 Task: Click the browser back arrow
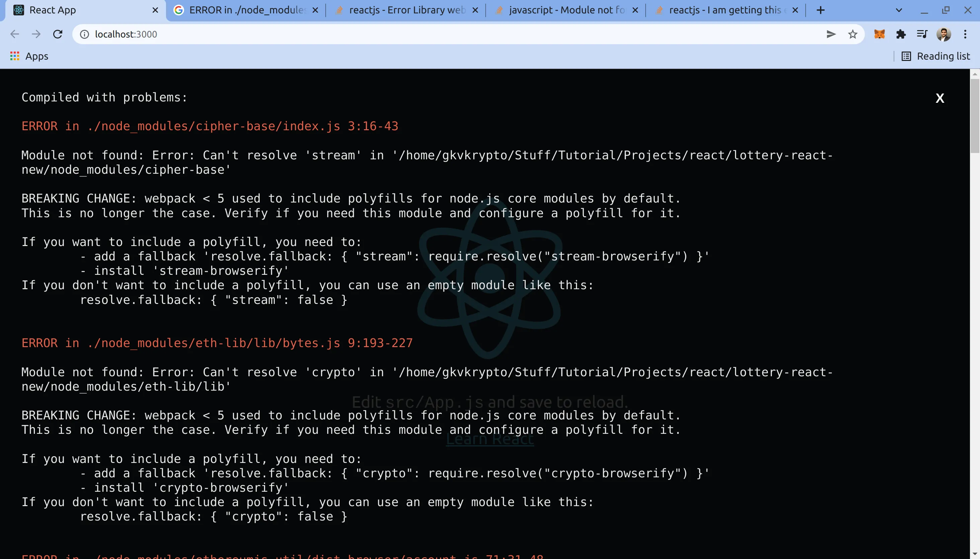coord(15,34)
